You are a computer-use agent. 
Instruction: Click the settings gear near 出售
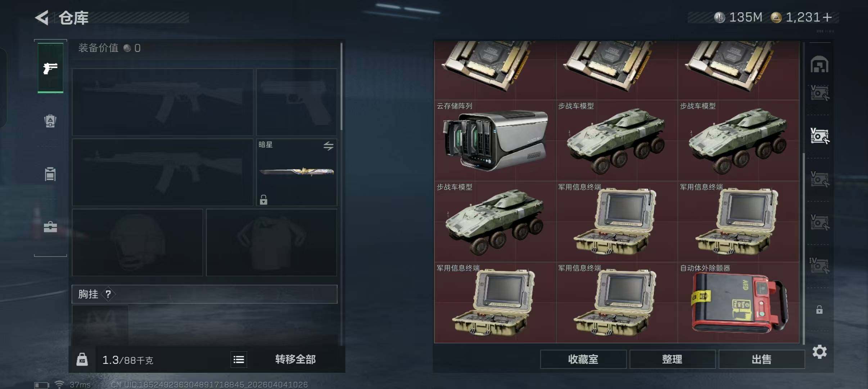(819, 352)
